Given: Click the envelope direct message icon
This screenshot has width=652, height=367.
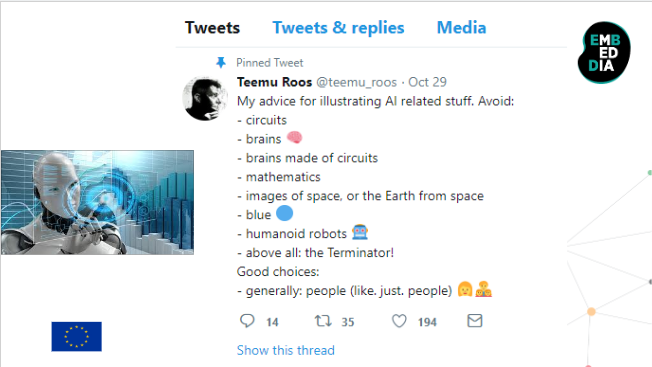Looking at the screenshot, I should point(474,321).
